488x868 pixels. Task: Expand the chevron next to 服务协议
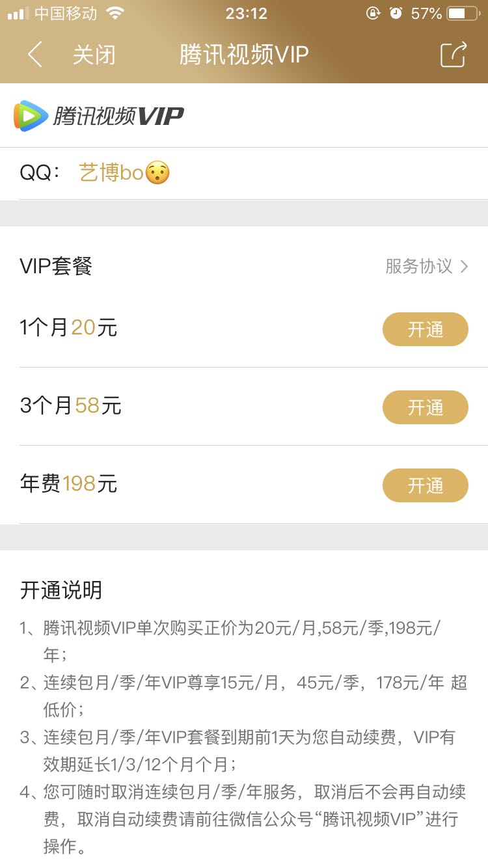[464, 266]
